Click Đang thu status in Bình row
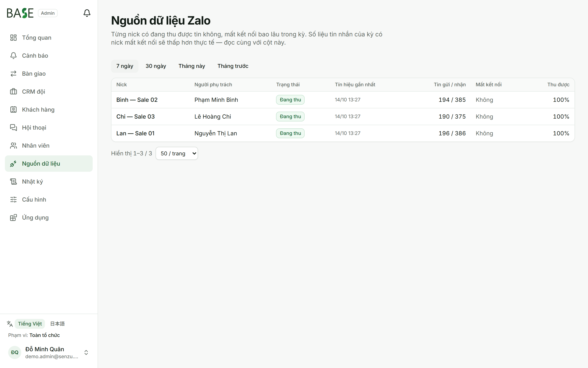The width and height of the screenshot is (588, 368). (290, 100)
